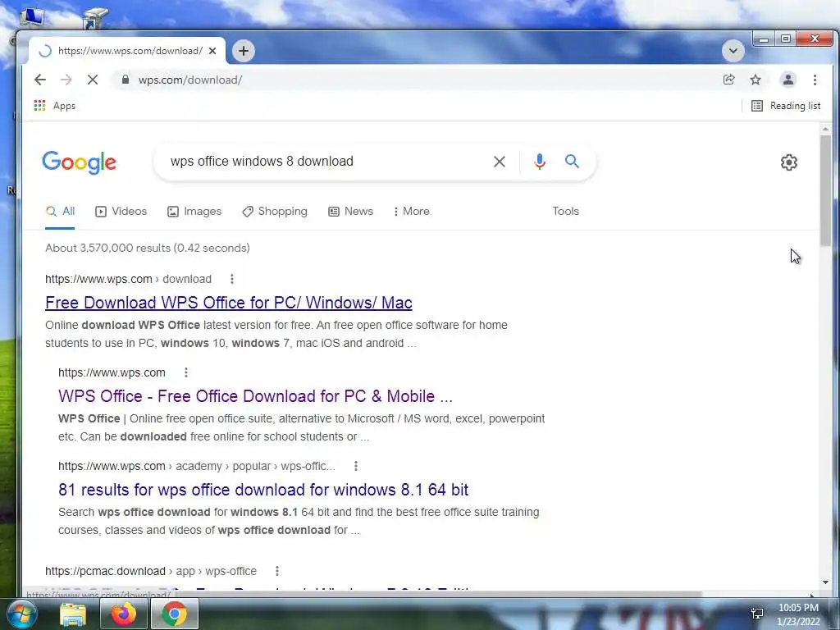This screenshot has width=840, height=630.
Task: Open the taskbar clock 10:05 PM
Action: 798,614
